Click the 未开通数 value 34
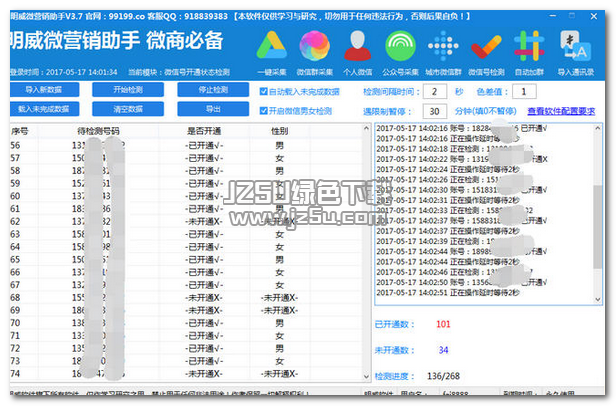 tap(444, 350)
